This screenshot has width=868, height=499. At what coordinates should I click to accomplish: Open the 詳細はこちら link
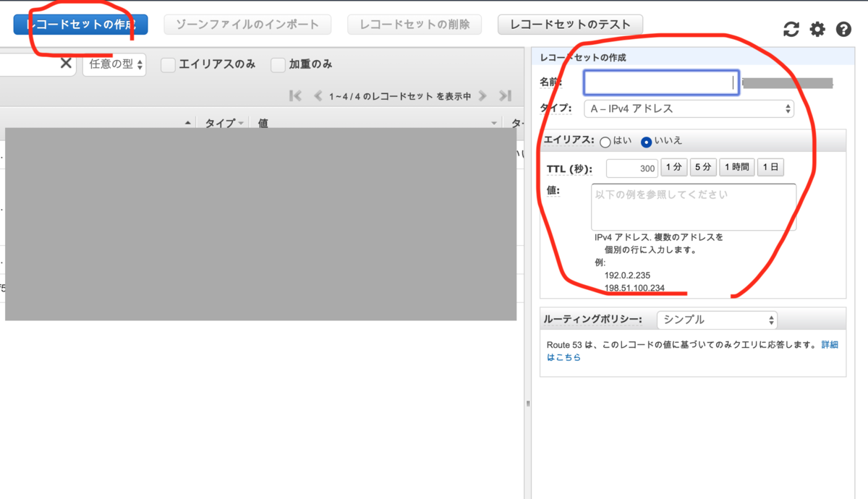pyautogui.click(x=829, y=345)
